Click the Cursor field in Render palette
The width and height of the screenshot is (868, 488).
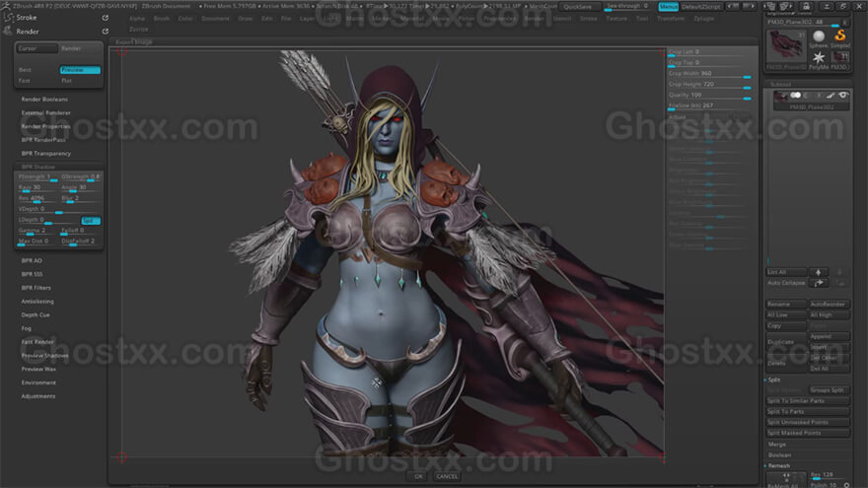[36, 48]
